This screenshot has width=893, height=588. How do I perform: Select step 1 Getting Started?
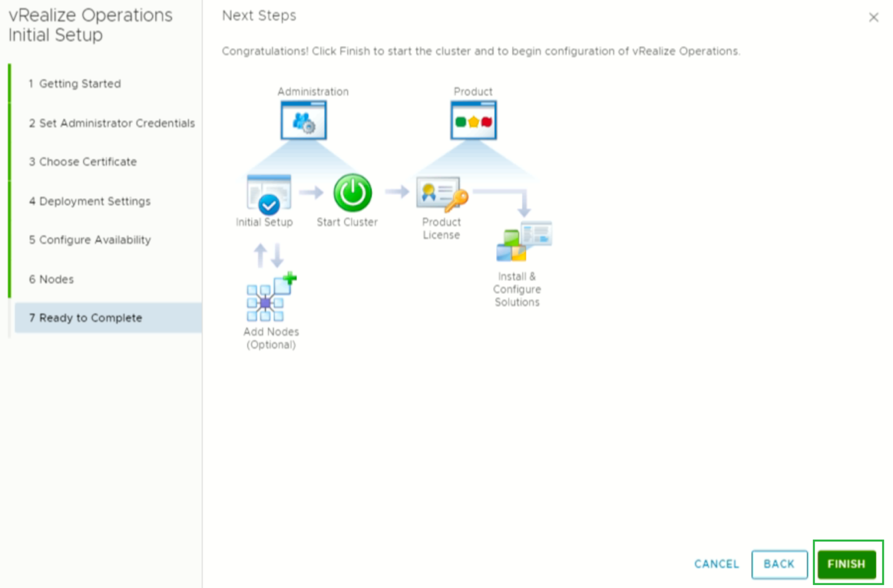[x=80, y=84]
